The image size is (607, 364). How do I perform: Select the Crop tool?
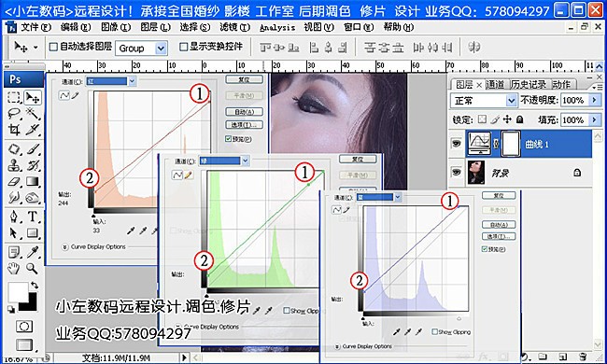click(x=14, y=130)
